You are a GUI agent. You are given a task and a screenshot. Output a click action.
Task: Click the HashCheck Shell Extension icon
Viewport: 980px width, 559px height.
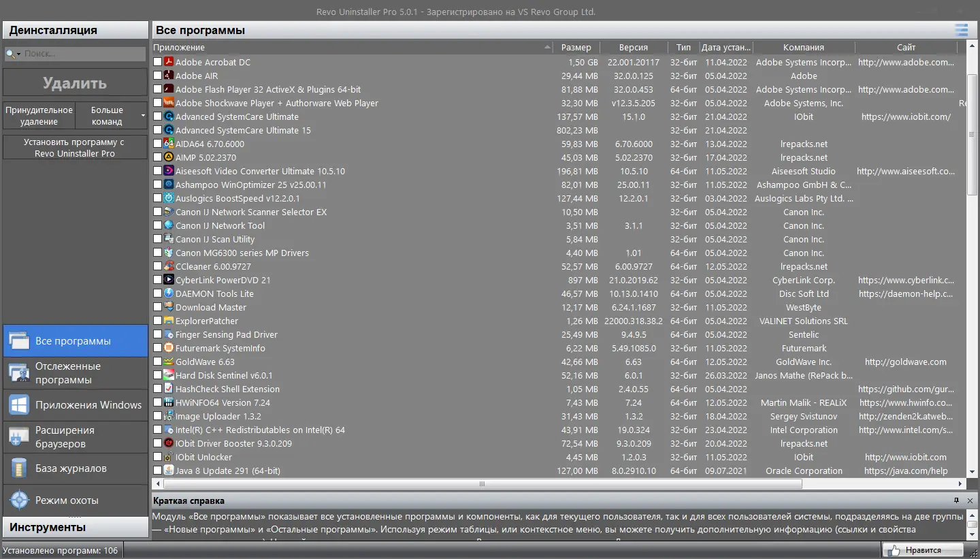169,389
